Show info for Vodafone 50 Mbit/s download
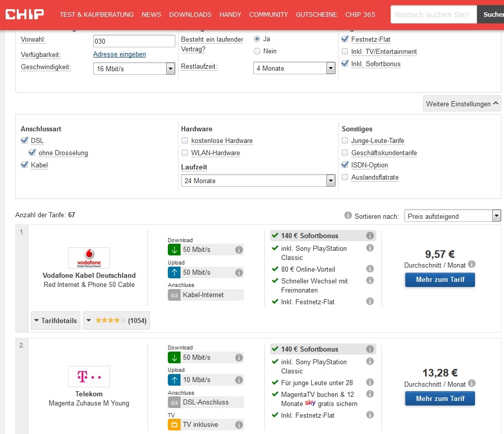Screen dimensions: 504x434 (x=239, y=250)
